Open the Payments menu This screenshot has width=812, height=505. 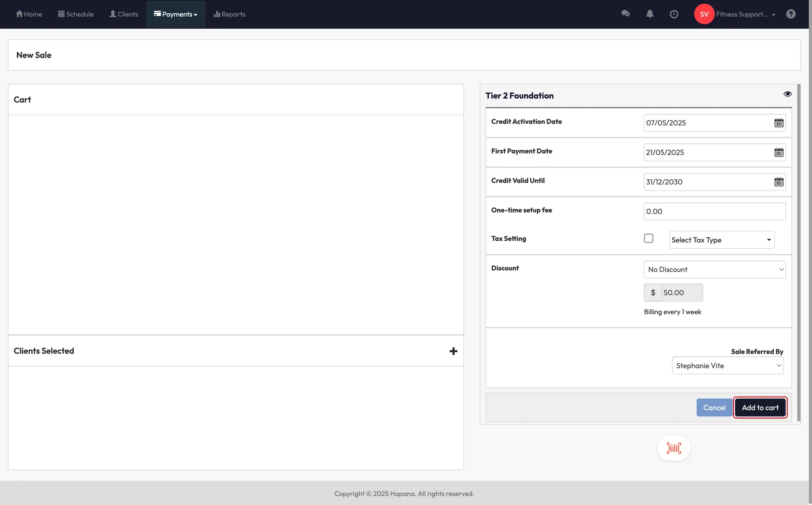176,14
